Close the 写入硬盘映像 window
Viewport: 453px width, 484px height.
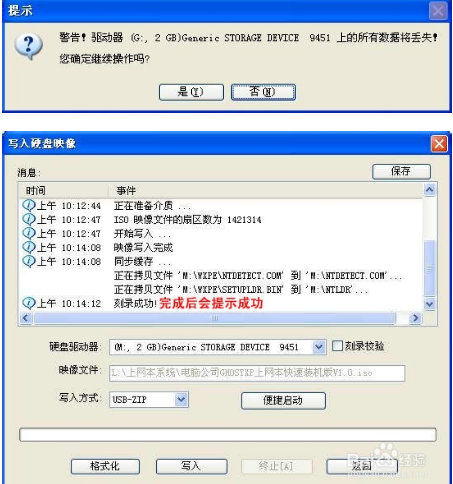click(439, 144)
